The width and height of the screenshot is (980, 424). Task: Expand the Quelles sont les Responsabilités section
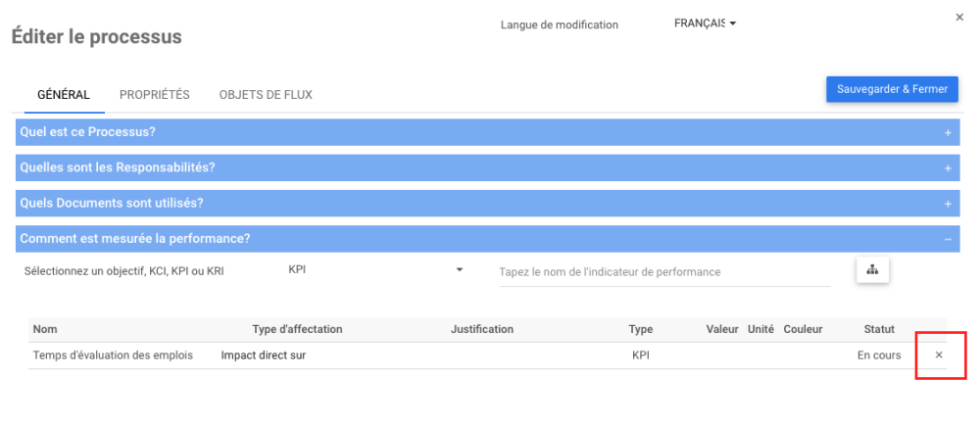click(948, 168)
